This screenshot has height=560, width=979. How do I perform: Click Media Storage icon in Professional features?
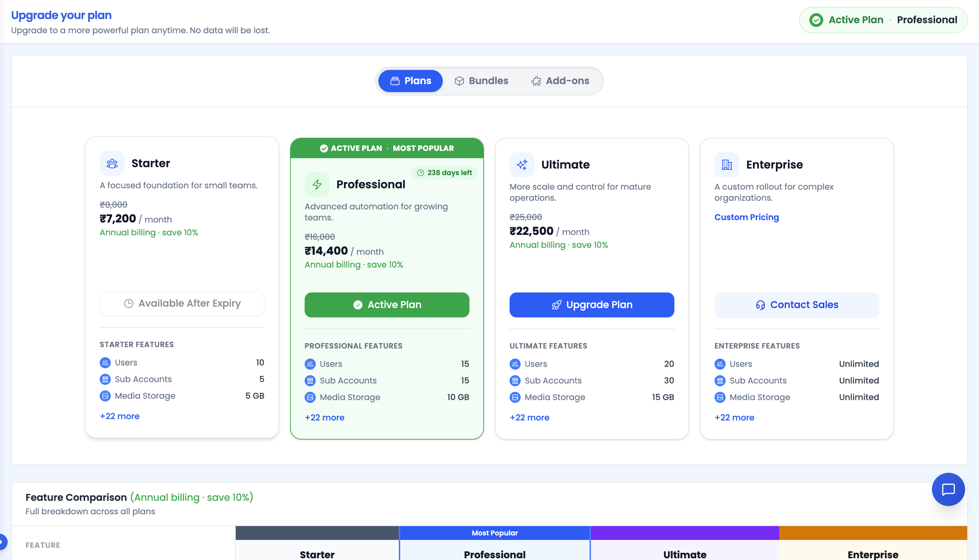(310, 397)
